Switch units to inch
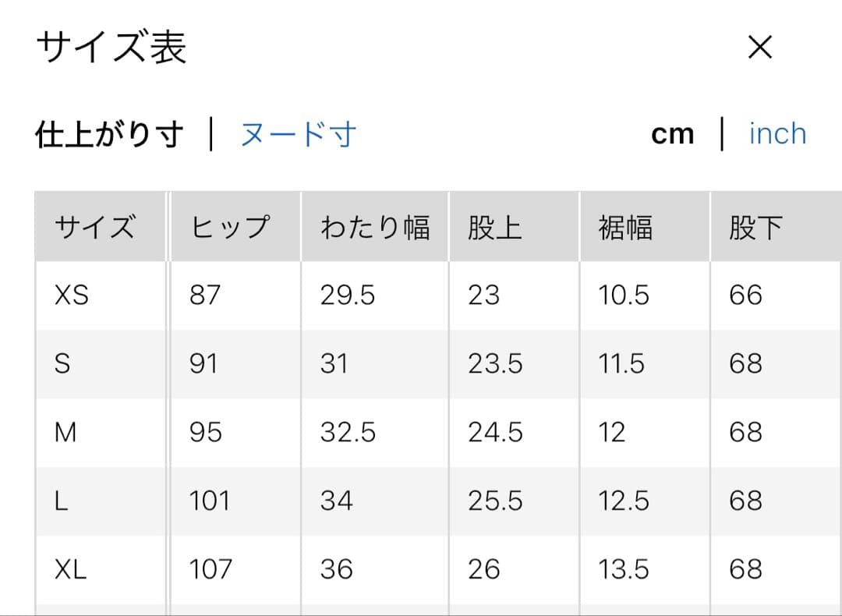This screenshot has width=842, height=616. point(777,134)
